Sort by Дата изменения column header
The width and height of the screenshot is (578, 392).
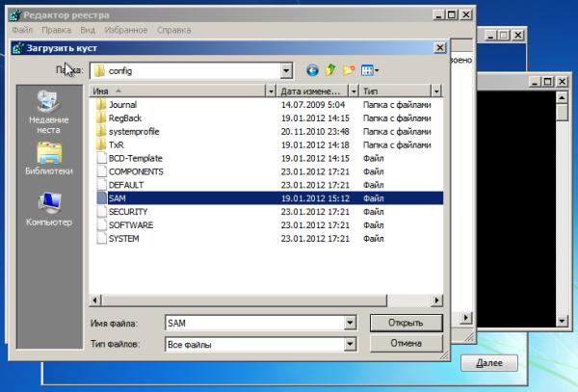point(308,91)
